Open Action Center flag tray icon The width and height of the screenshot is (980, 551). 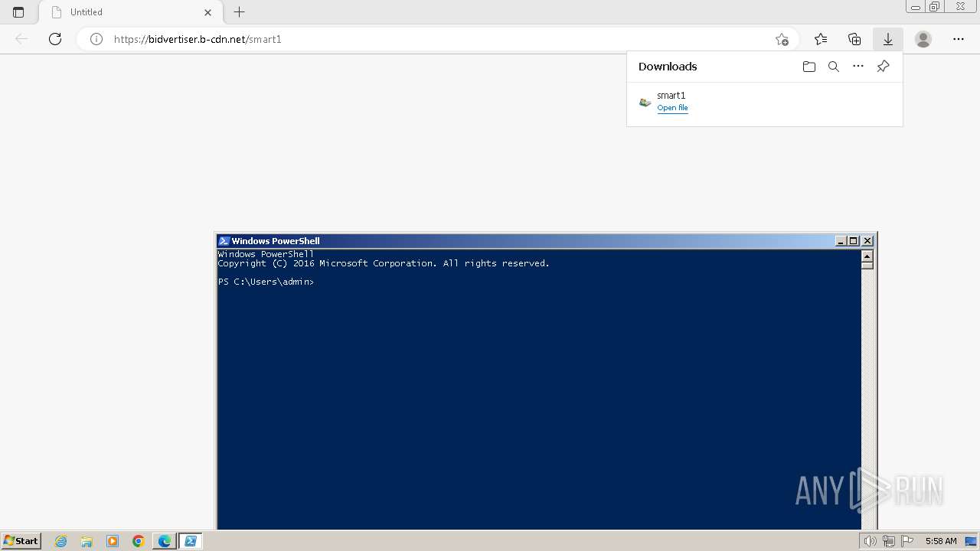pyautogui.click(x=907, y=541)
